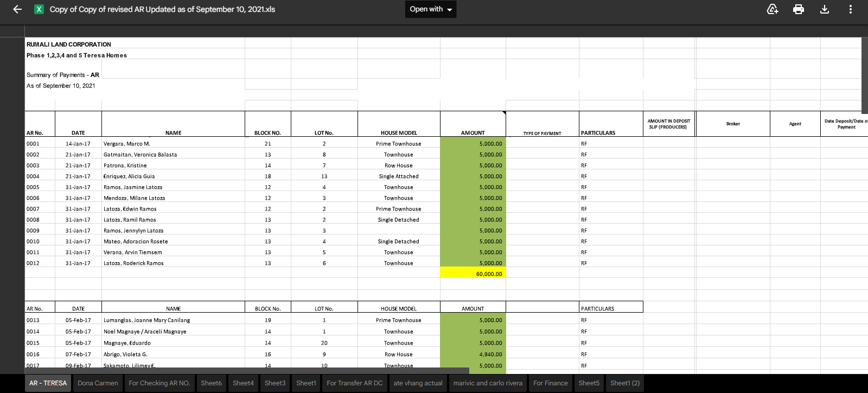Screen dimensions: 868x393
Task: Open the Dona Carmen sheet tab
Action: (98, 383)
